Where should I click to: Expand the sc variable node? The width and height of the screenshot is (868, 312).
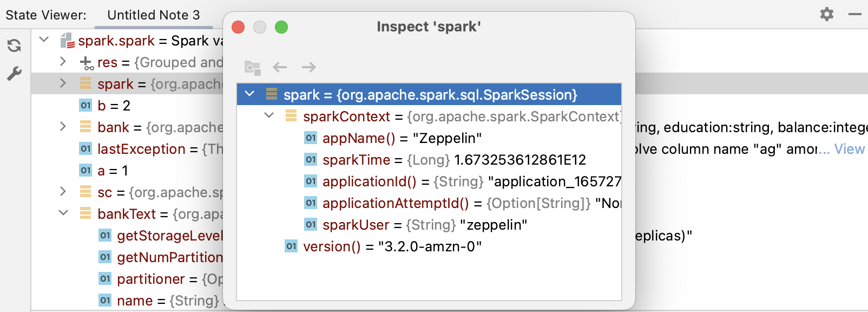point(63,192)
